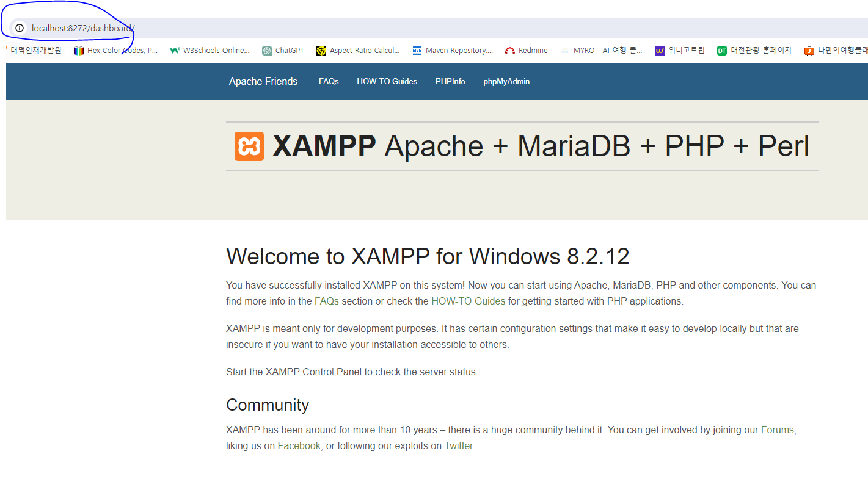
Task: Open the FAQs nav item
Action: pos(329,82)
